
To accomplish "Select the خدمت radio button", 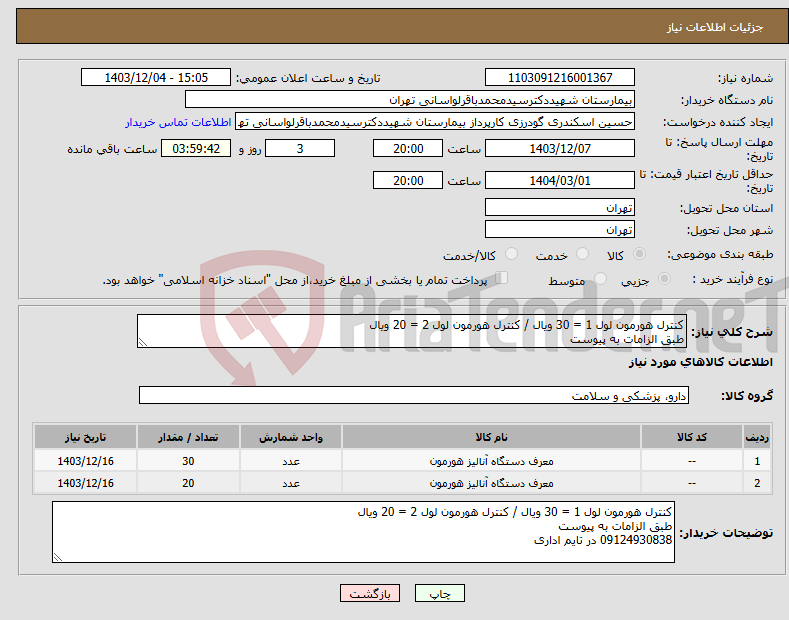I will (582, 254).
